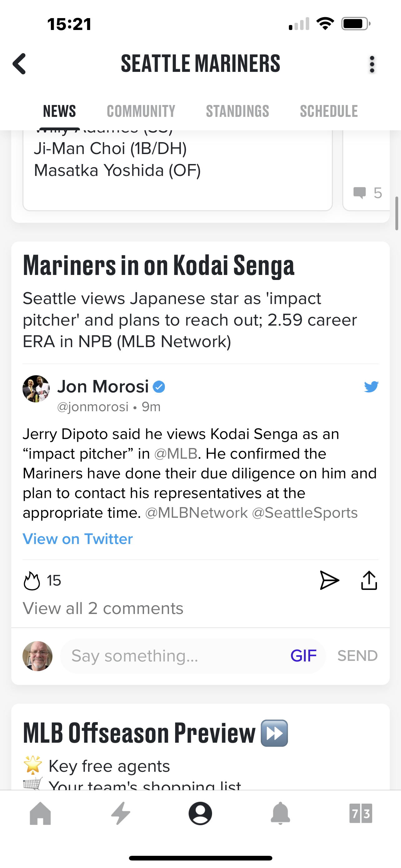Tap the fire reaction icon
Screen dimensions: 401x868
point(32,581)
